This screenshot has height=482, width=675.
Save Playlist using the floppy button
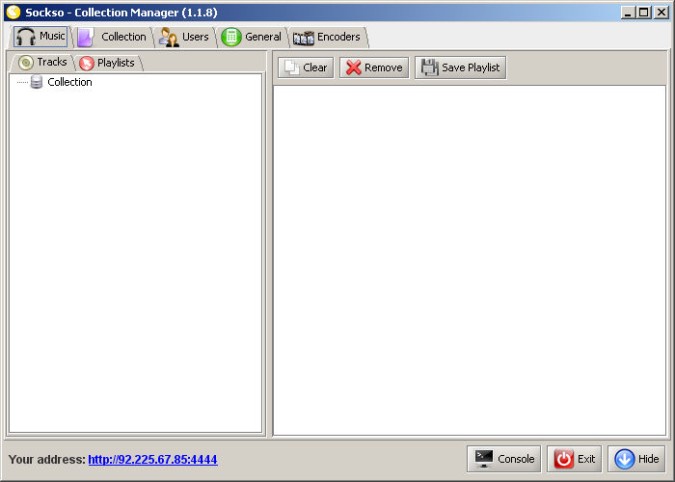pyautogui.click(x=461, y=68)
